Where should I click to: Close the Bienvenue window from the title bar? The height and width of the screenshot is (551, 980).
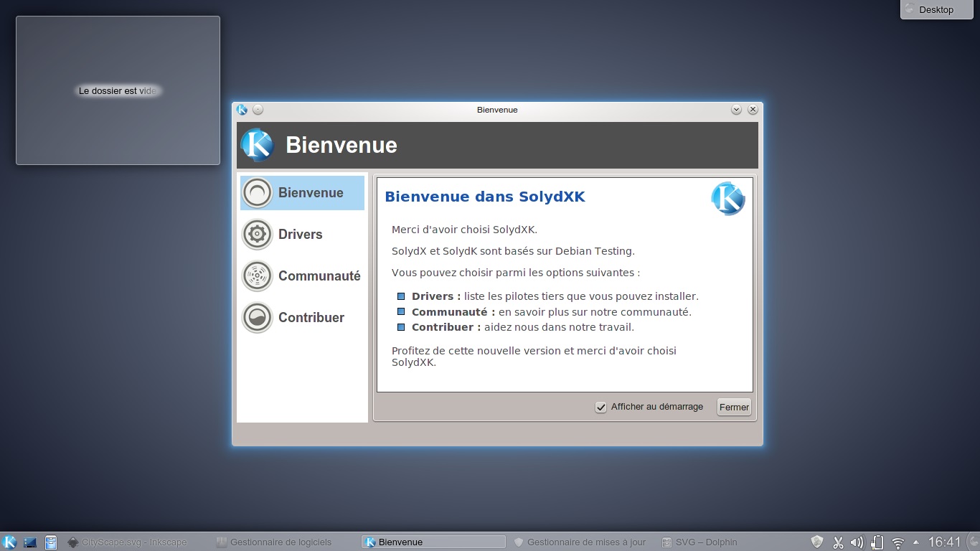753,110
